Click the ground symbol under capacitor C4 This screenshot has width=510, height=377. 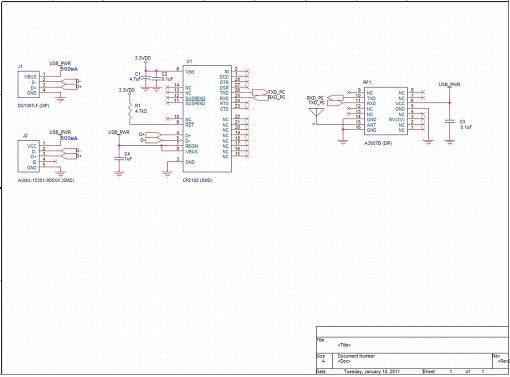click(x=119, y=173)
